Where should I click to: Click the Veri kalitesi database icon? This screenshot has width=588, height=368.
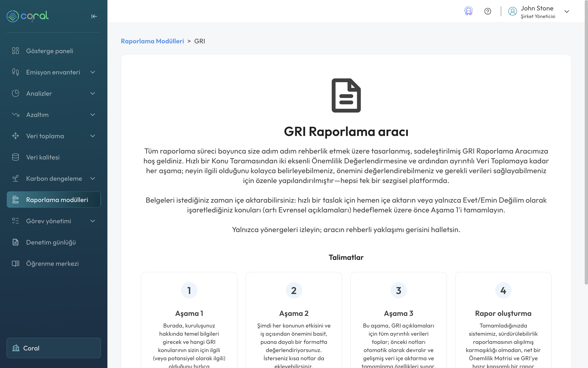pos(16,157)
